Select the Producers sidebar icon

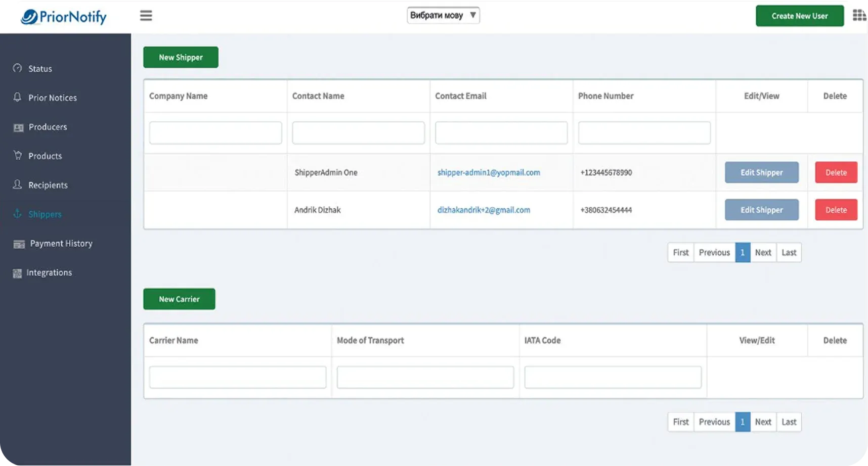18,127
